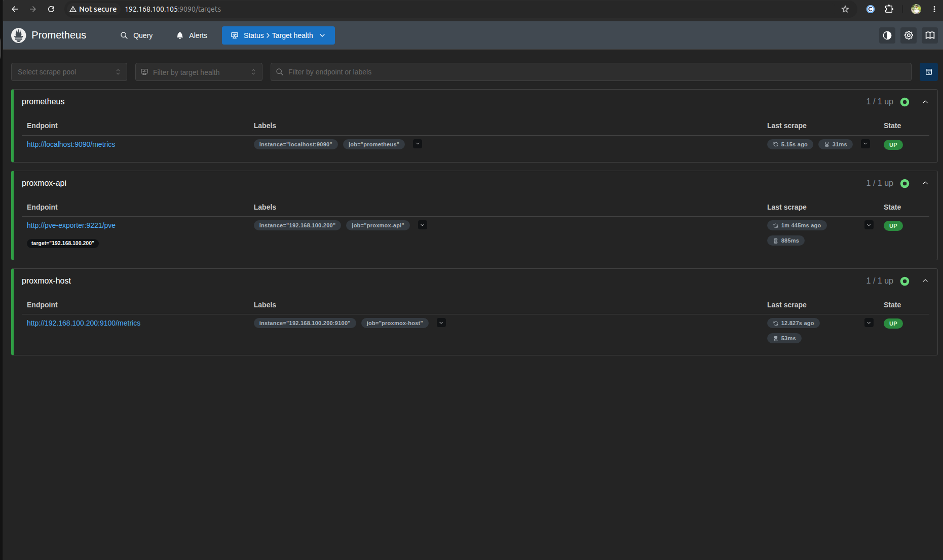Image resolution: width=943 pixels, height=560 pixels.
Task: Expand labels for the proxmox-host target
Action: (x=441, y=323)
